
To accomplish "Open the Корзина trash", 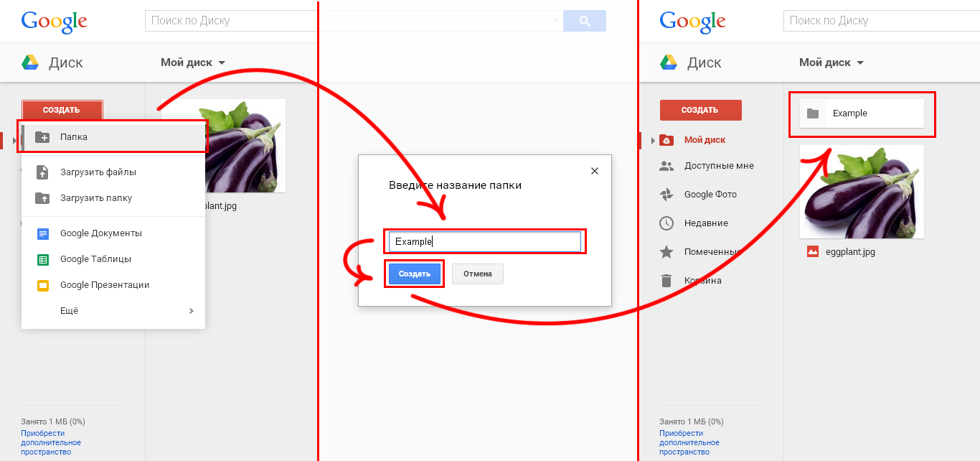I will [x=702, y=281].
